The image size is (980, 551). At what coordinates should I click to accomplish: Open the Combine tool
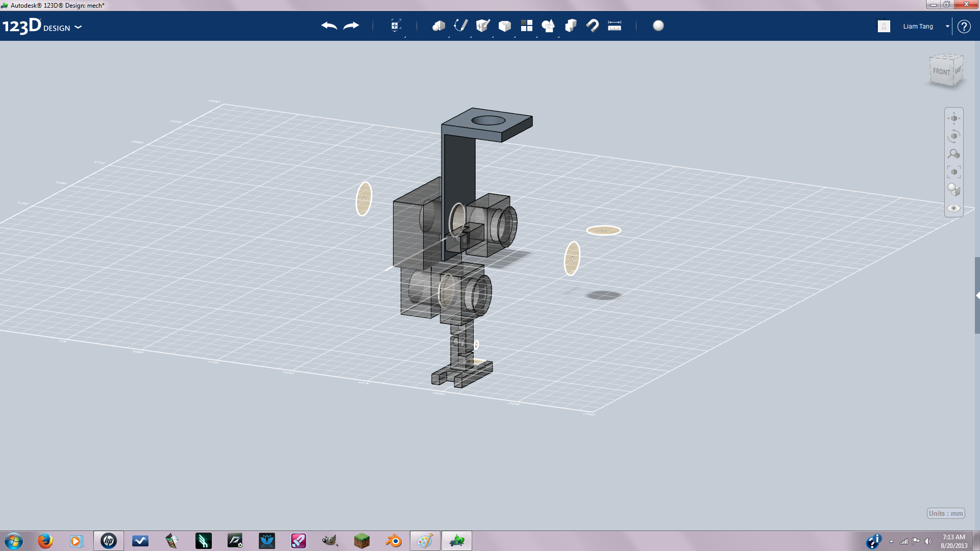point(571,26)
